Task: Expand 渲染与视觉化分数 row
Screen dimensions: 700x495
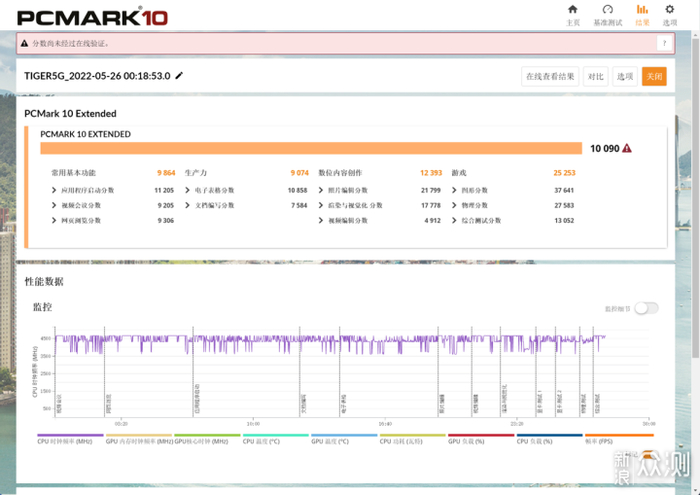Action: pos(321,205)
